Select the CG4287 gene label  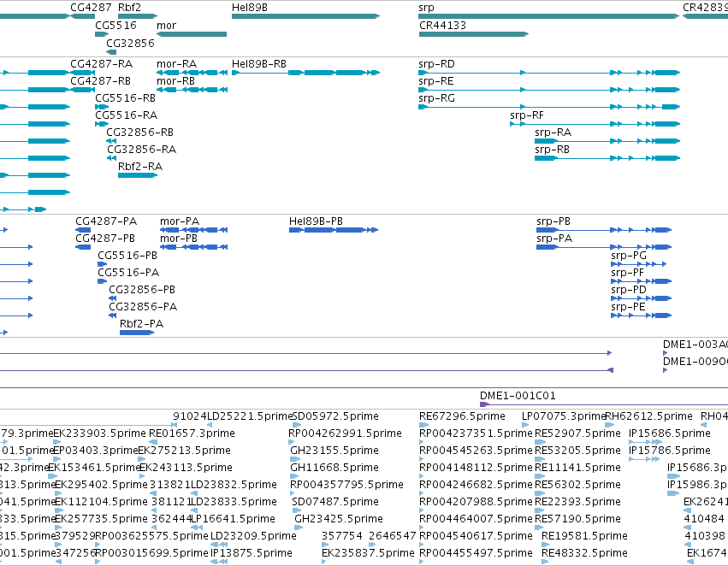point(91,8)
